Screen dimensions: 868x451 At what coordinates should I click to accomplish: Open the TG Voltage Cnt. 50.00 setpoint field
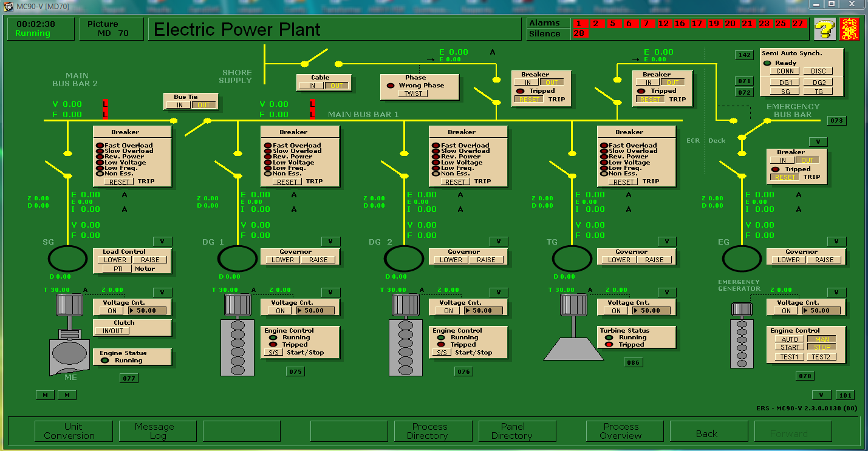651,310
